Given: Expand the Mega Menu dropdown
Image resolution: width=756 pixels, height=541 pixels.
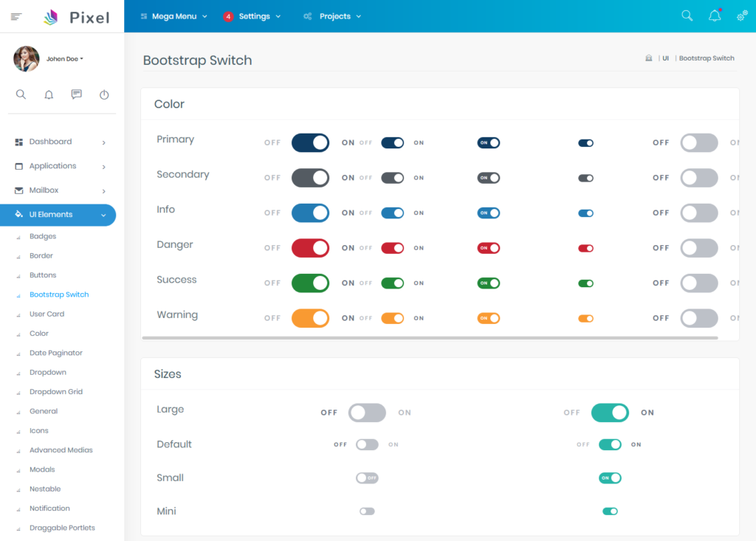Looking at the screenshot, I should coord(173,15).
